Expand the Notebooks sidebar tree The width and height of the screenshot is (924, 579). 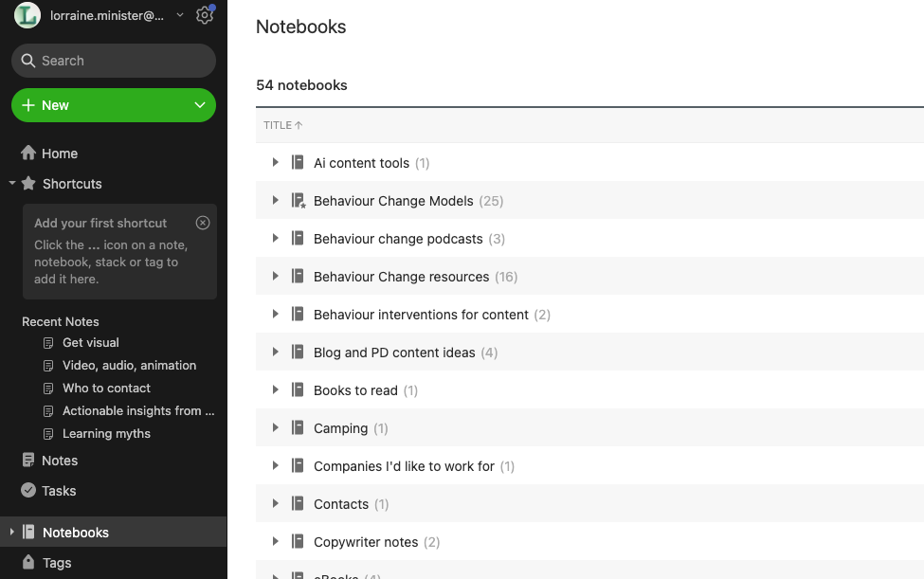(11, 533)
